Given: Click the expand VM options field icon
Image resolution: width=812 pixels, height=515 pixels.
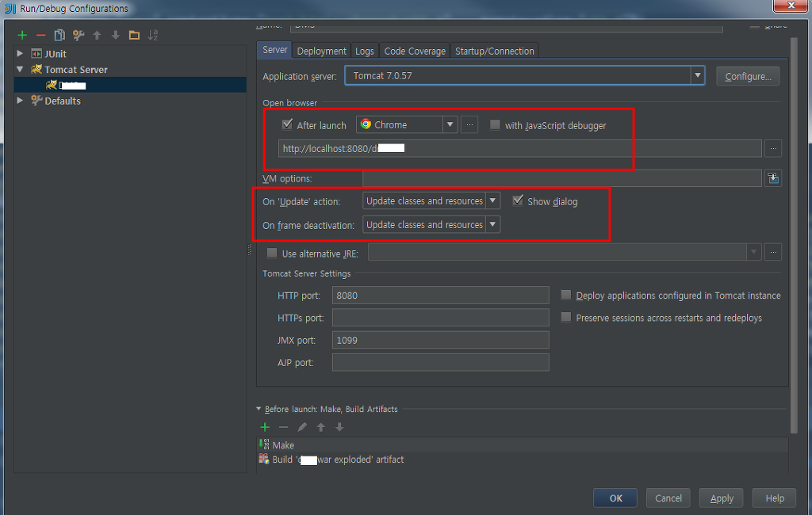Looking at the screenshot, I should pos(773,178).
